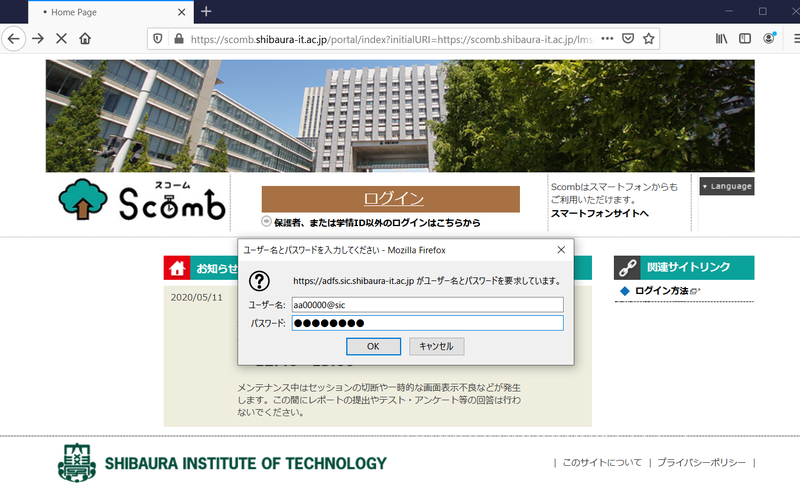Screen dimensions: 800x490
Task: Open the Firefox account menu
Action: click(769, 39)
